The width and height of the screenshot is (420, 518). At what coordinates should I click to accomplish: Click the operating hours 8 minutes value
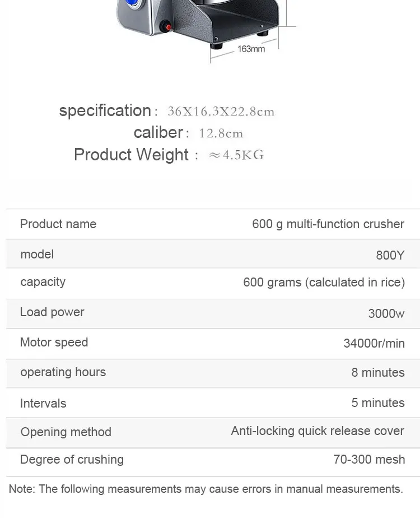(x=377, y=373)
